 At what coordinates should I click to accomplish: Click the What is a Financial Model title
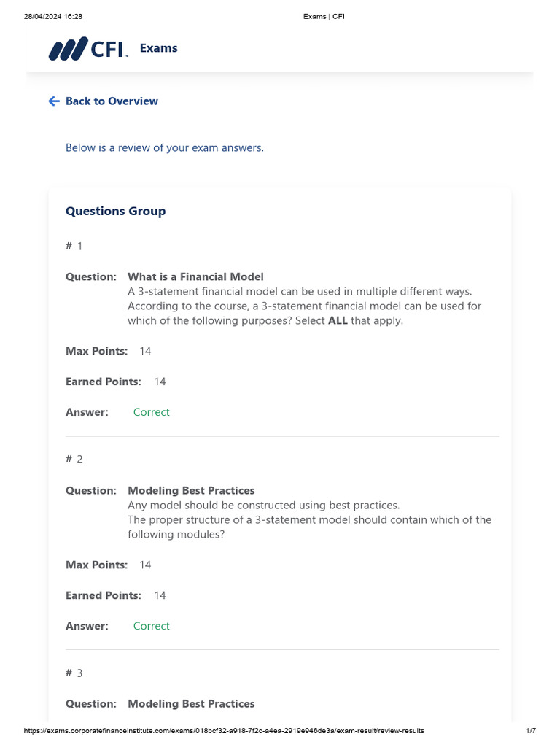pyautogui.click(x=195, y=276)
